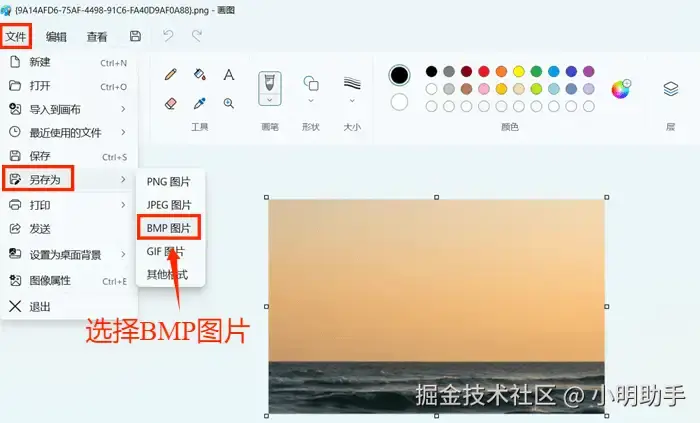The image size is (700, 423).
Task: Save as GIF 图片
Action: click(170, 251)
